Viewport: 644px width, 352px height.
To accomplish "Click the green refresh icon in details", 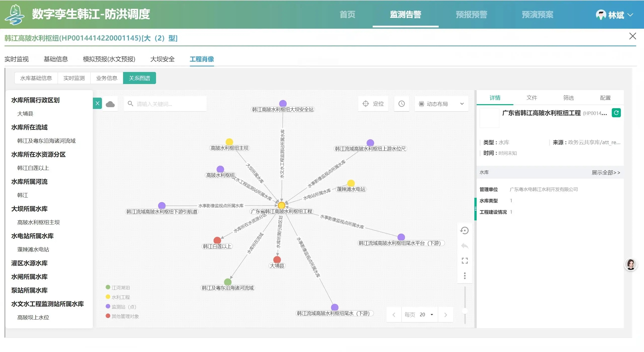I will pyautogui.click(x=616, y=113).
